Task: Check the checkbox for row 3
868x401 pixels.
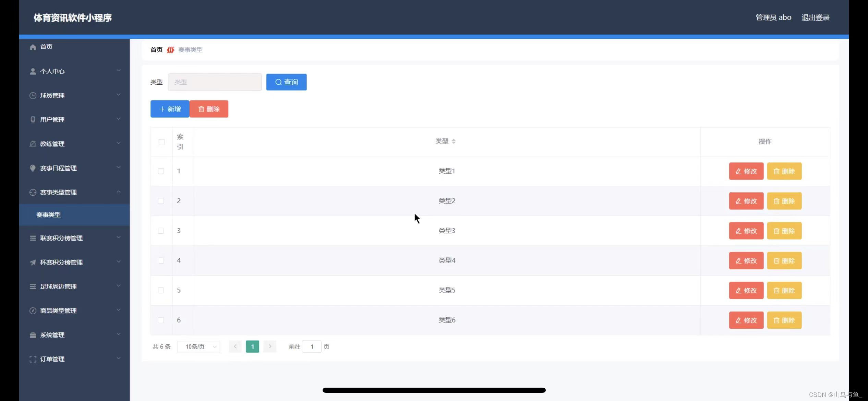Action: click(x=161, y=231)
